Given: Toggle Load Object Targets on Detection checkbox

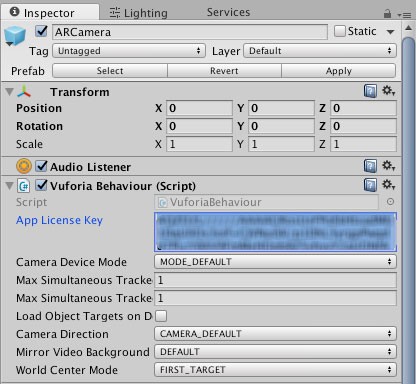Looking at the screenshot, I should point(161,316).
